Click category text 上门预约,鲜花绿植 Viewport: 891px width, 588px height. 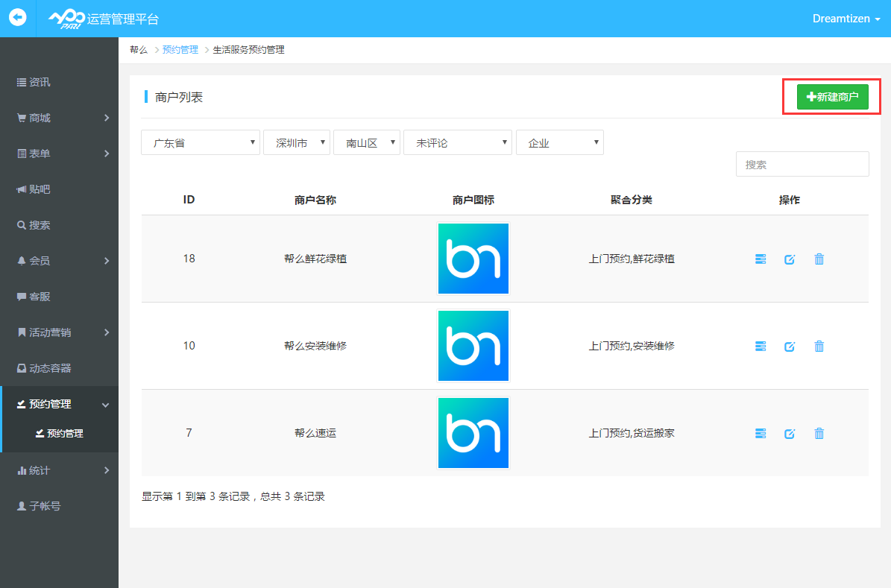point(632,259)
